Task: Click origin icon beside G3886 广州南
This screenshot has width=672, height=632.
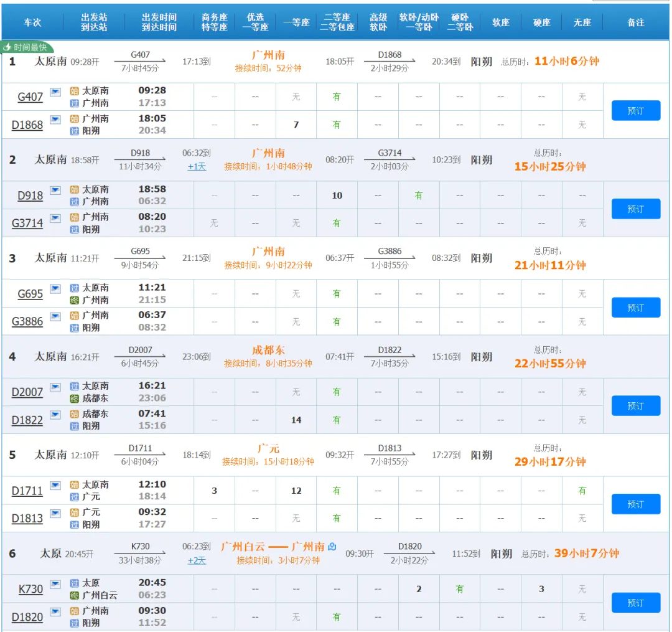Action: click(x=74, y=316)
